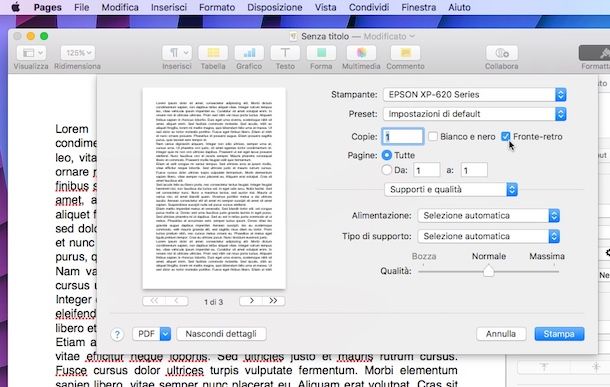This screenshot has height=387, width=610.
Task: Go to first preview page button
Action: tap(154, 301)
